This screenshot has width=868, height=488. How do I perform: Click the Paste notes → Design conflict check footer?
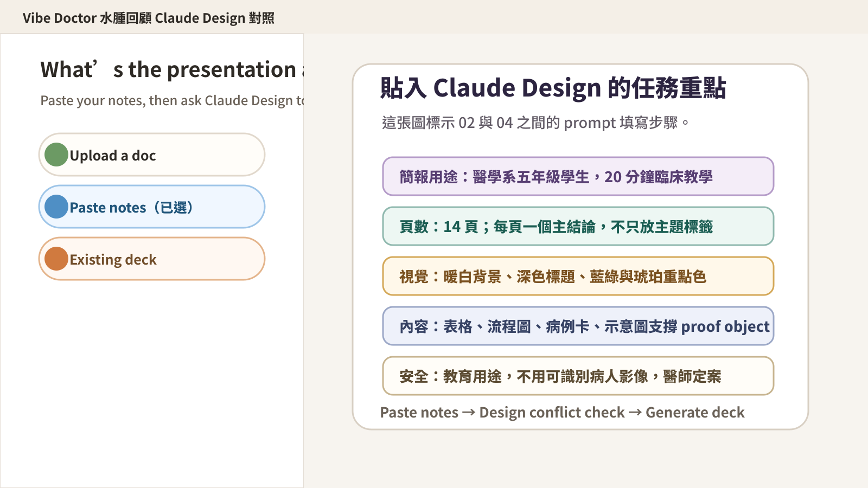(x=562, y=413)
